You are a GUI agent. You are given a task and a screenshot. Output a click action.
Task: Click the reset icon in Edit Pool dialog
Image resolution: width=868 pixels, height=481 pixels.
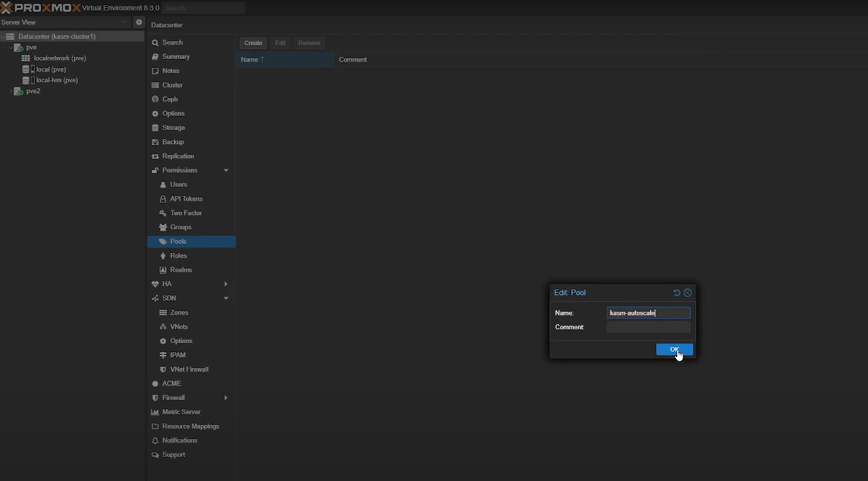tap(676, 293)
